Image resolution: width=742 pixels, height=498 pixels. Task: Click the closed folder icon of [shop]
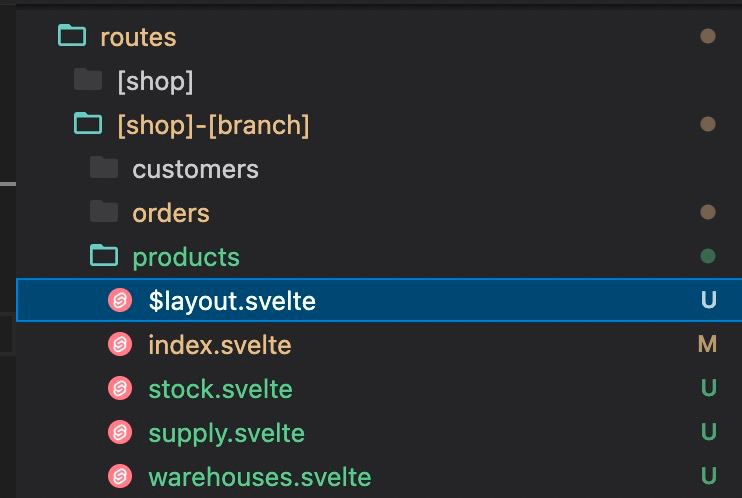tap(88, 81)
